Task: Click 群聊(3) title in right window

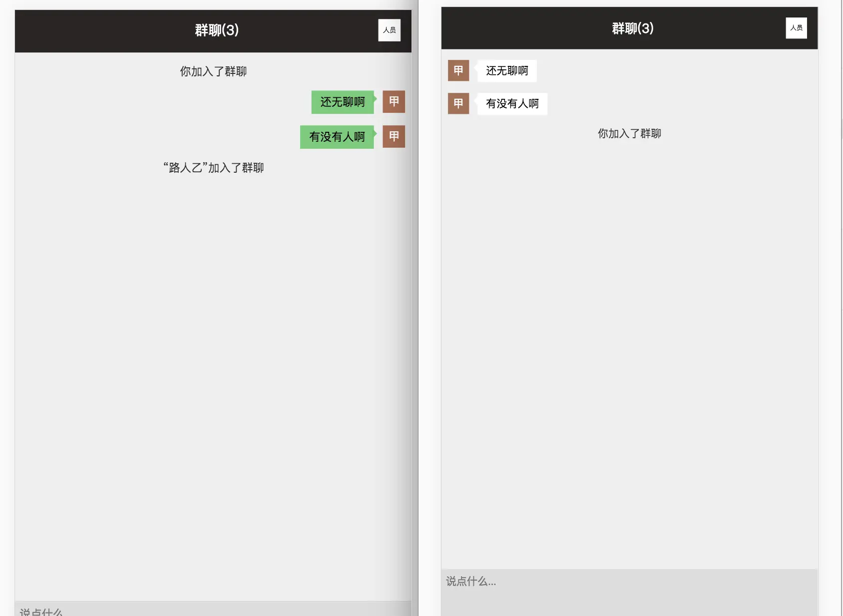Action: (x=633, y=28)
